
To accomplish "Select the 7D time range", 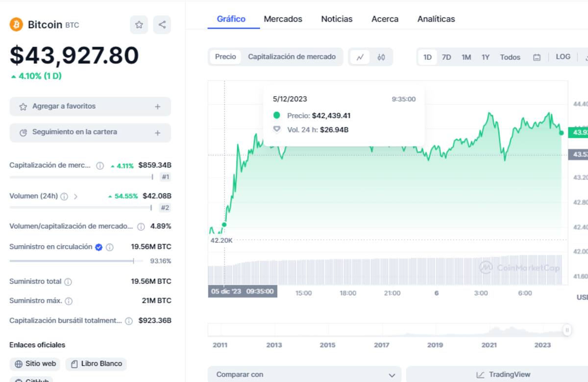I will click(x=446, y=57).
